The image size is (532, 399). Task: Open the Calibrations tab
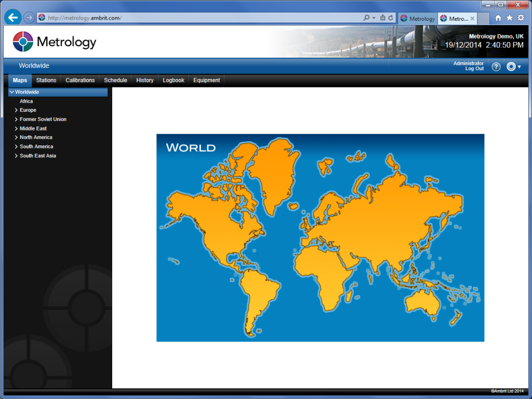coord(80,80)
